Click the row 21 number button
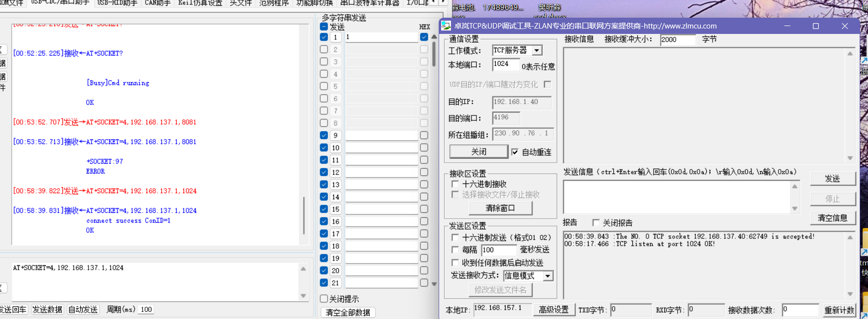Screen dimensions: 868x319 pyautogui.click(x=335, y=283)
